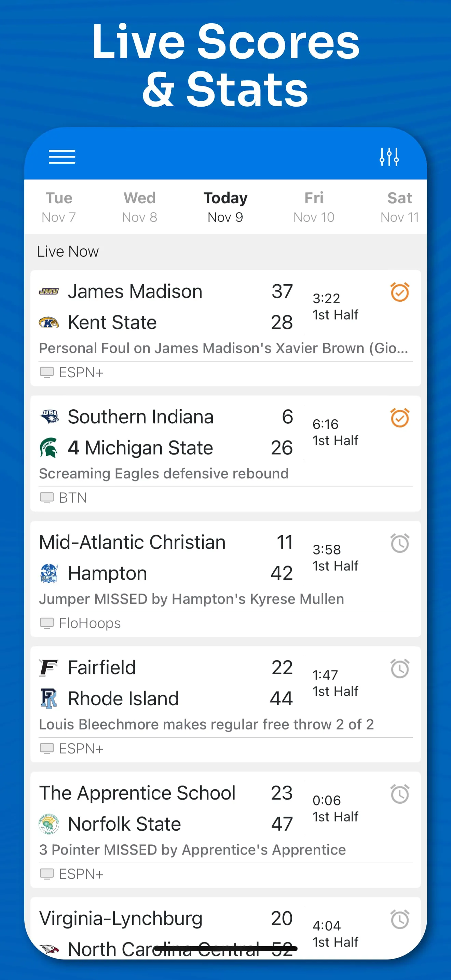Select the Wed Nov 8 date
Image resolution: width=451 pixels, height=980 pixels.
[x=139, y=207]
